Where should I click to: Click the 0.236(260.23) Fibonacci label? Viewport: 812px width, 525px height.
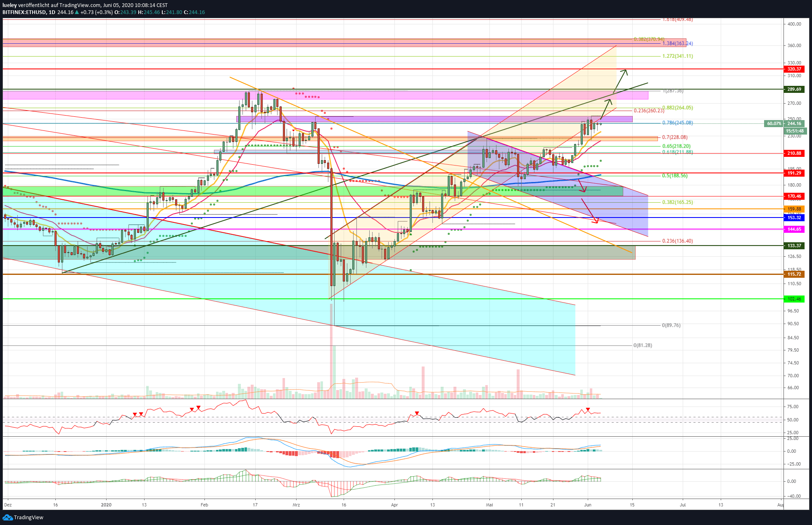(649, 111)
